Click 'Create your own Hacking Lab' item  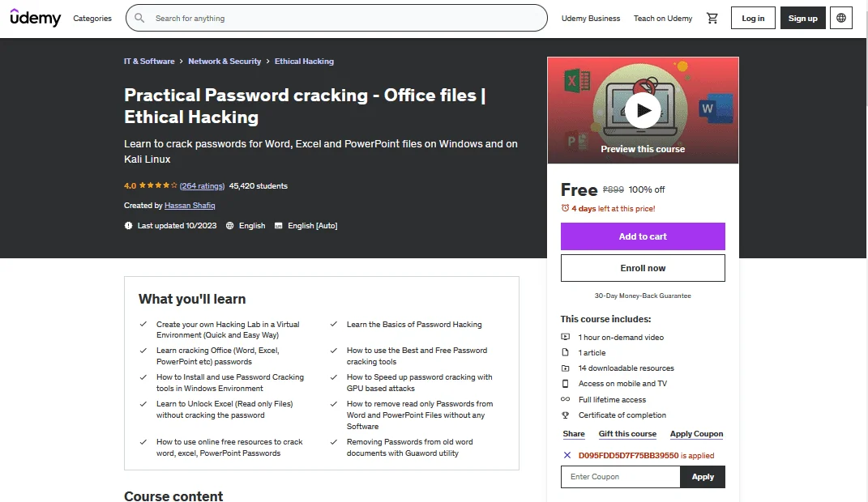pyautogui.click(x=228, y=330)
